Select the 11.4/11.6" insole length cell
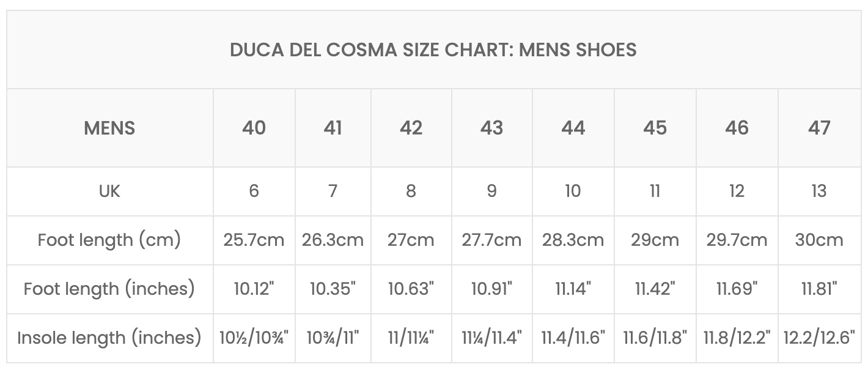 coord(573,338)
